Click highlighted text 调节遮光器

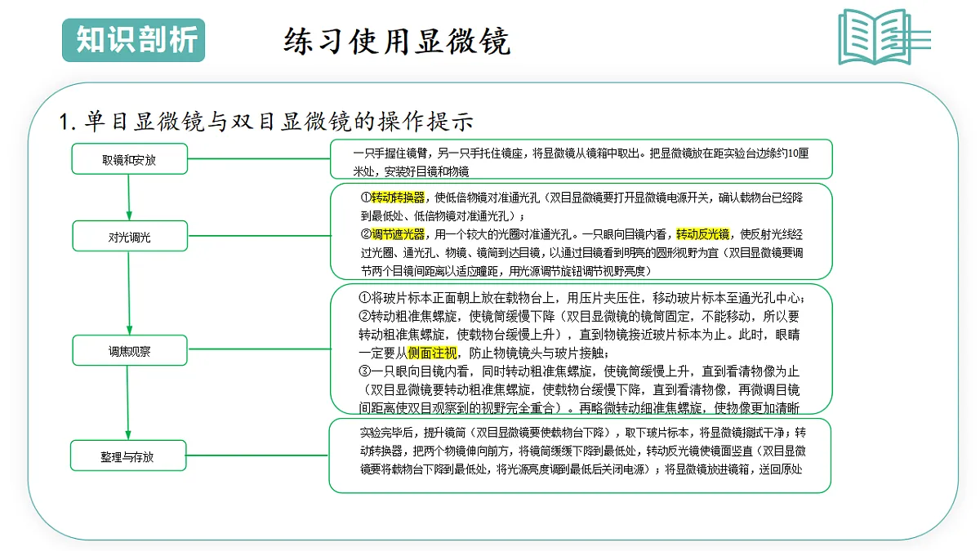pos(398,234)
